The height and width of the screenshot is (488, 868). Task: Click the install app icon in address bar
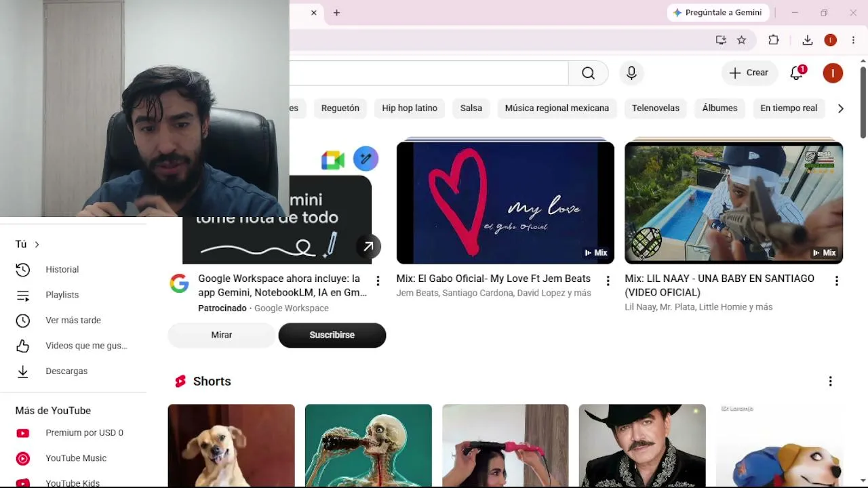[721, 40]
